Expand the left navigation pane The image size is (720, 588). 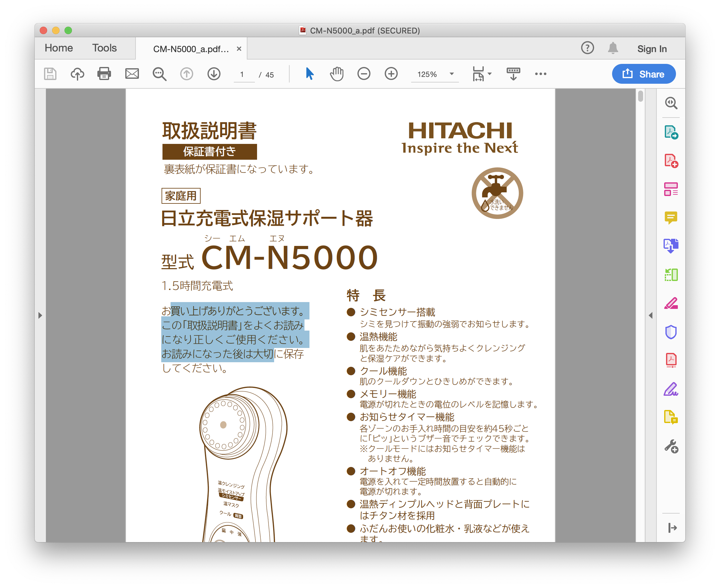(x=40, y=315)
